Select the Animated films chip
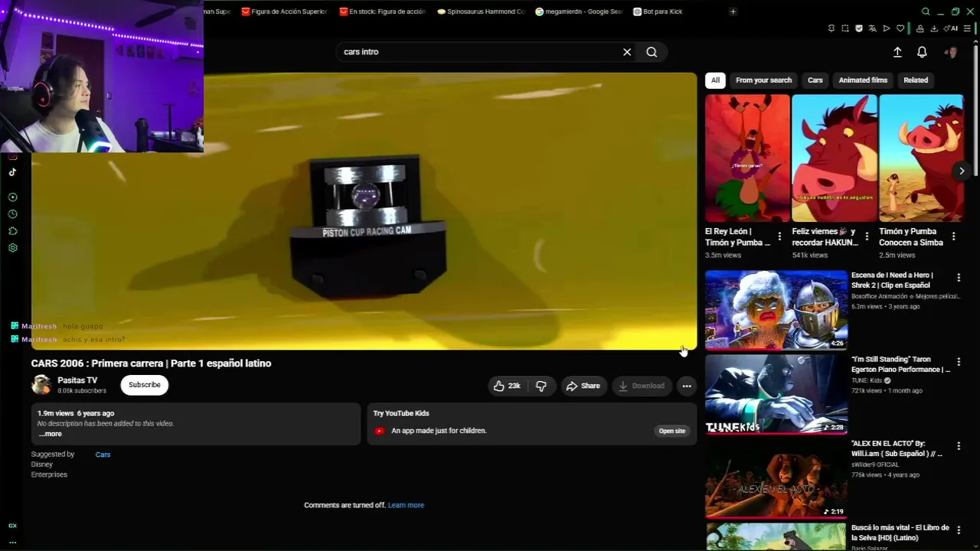The width and height of the screenshot is (980, 551). [x=863, y=80]
